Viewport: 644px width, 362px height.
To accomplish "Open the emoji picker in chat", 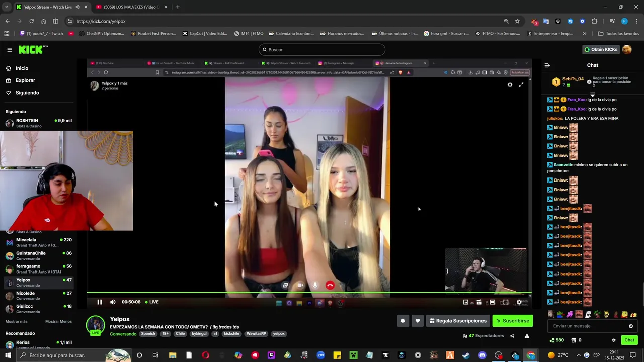I will pyautogui.click(x=631, y=326).
